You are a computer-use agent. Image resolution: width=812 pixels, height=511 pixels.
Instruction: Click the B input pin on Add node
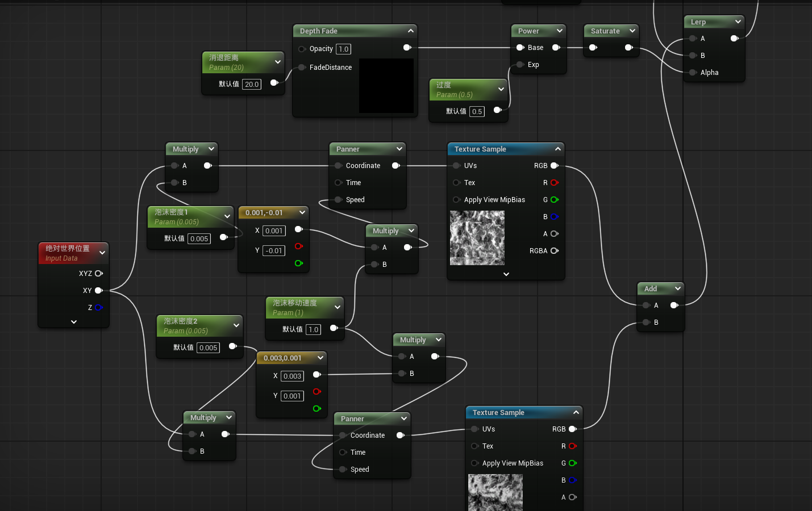click(x=646, y=322)
